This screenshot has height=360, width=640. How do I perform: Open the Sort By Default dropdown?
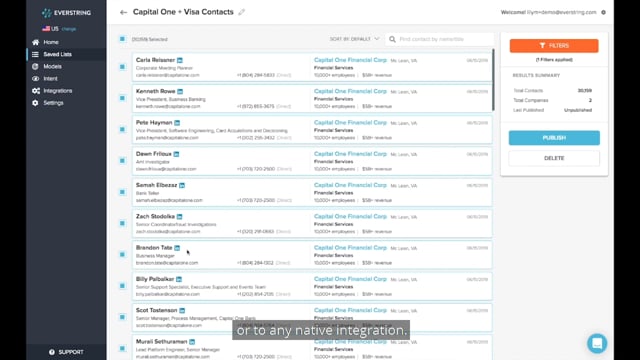click(354, 39)
